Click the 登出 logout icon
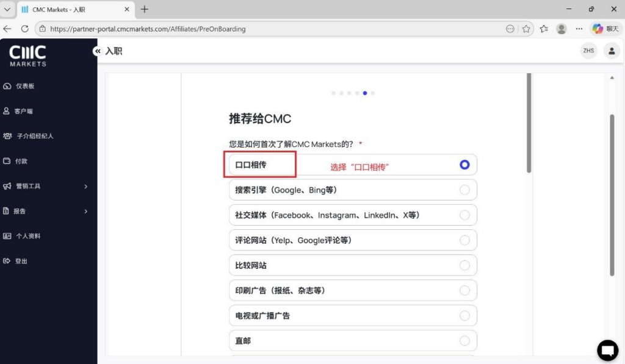 [x=7, y=261]
